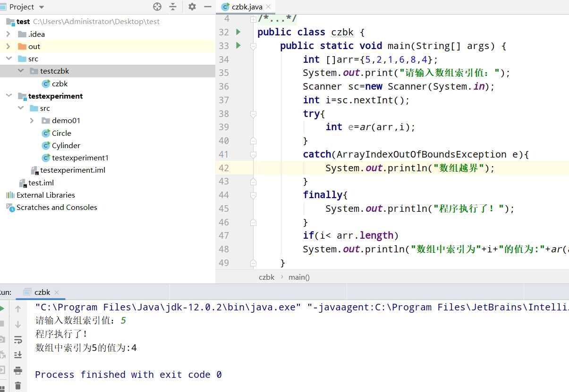Expand the out folder
The height and width of the screenshot is (392, 569).
tap(8, 46)
